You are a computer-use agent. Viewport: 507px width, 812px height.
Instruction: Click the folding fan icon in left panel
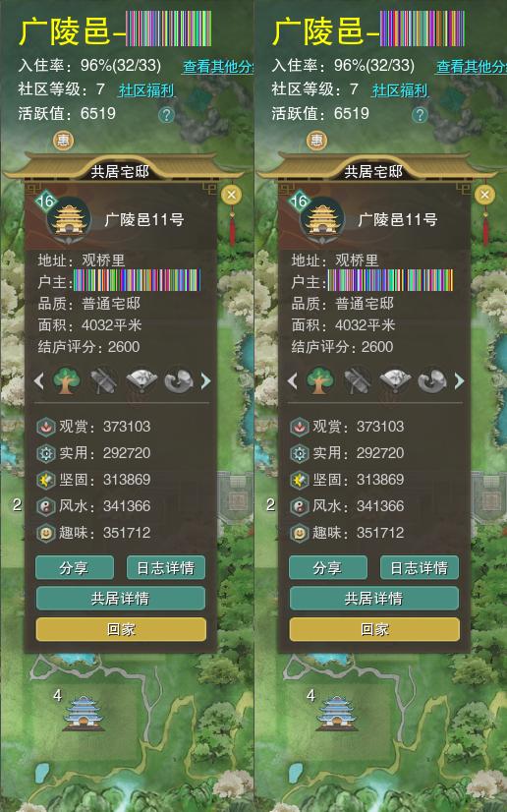point(141,381)
